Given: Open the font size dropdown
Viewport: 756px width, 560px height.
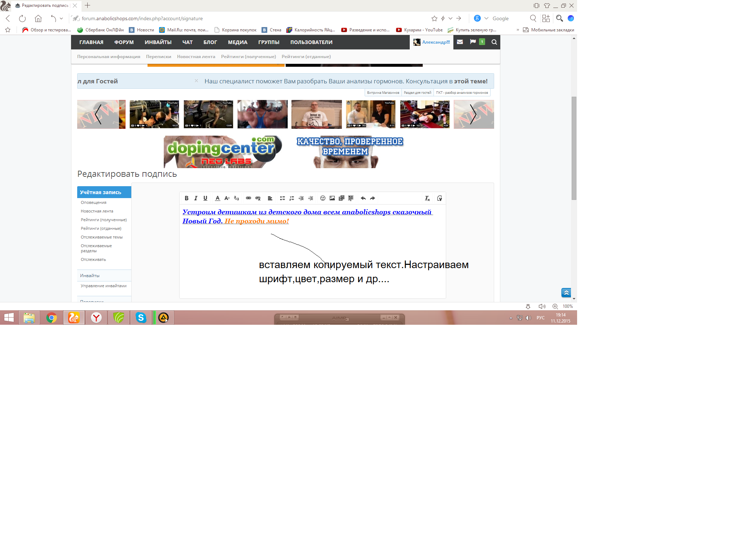Looking at the screenshot, I should pos(227,198).
